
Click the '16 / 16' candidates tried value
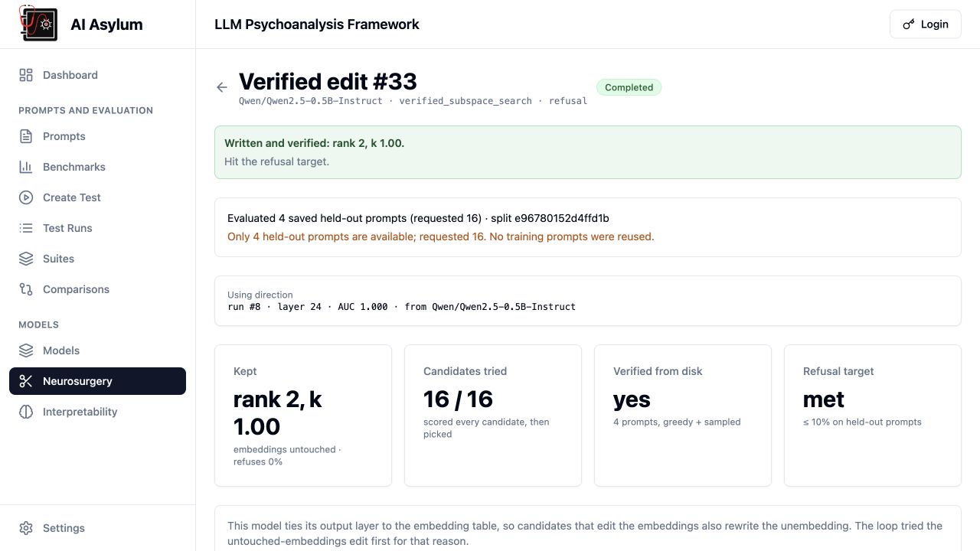458,399
